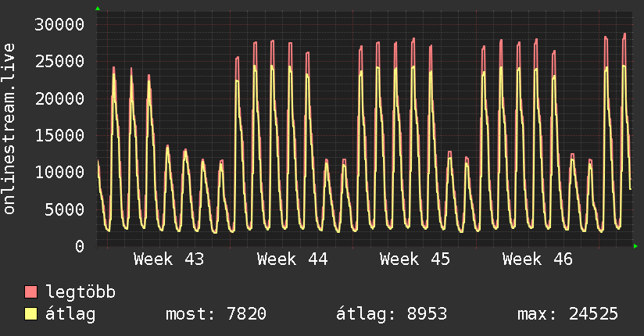Screen dimensions: 644x336
Task: Click the Week 45 axis label
Action: click(415, 259)
